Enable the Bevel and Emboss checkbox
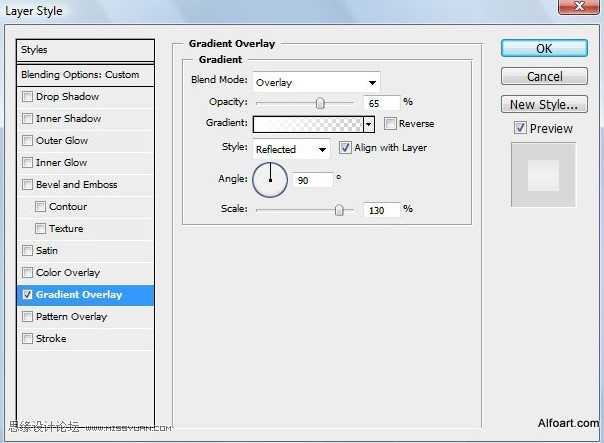Image resolution: width=604 pixels, height=443 pixels. pyautogui.click(x=27, y=185)
